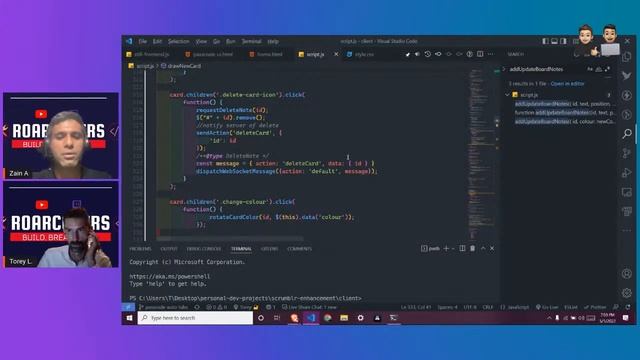Open the Edit menu

[x=157, y=41]
